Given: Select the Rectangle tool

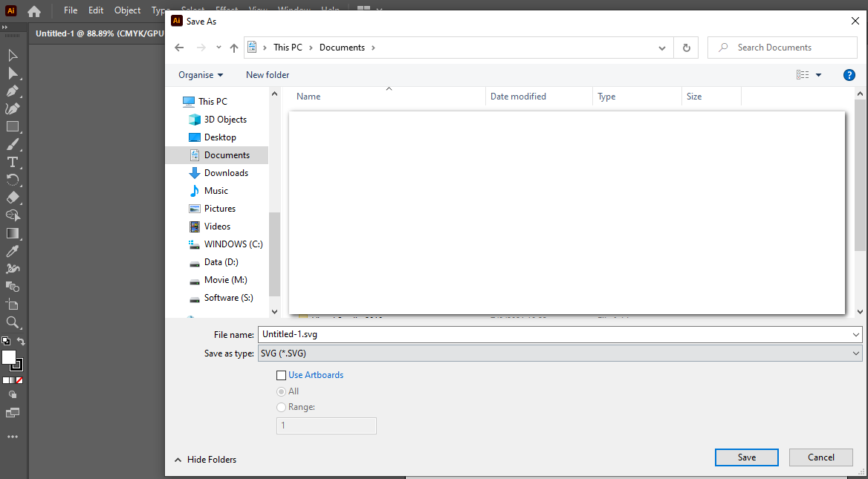Looking at the screenshot, I should pos(12,127).
